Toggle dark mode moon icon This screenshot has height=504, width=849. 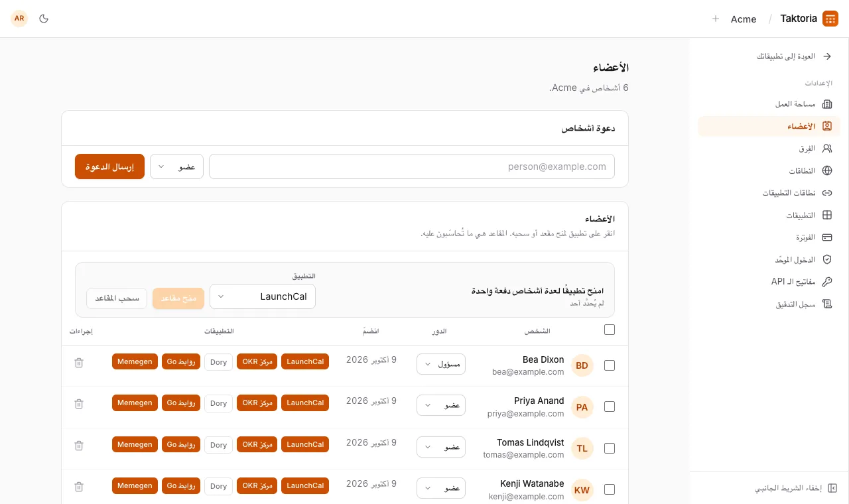click(44, 19)
